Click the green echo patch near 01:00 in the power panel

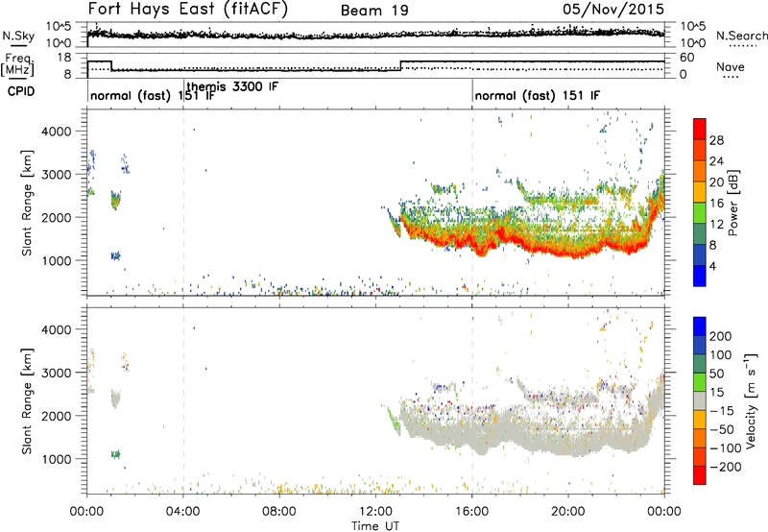coord(115,200)
